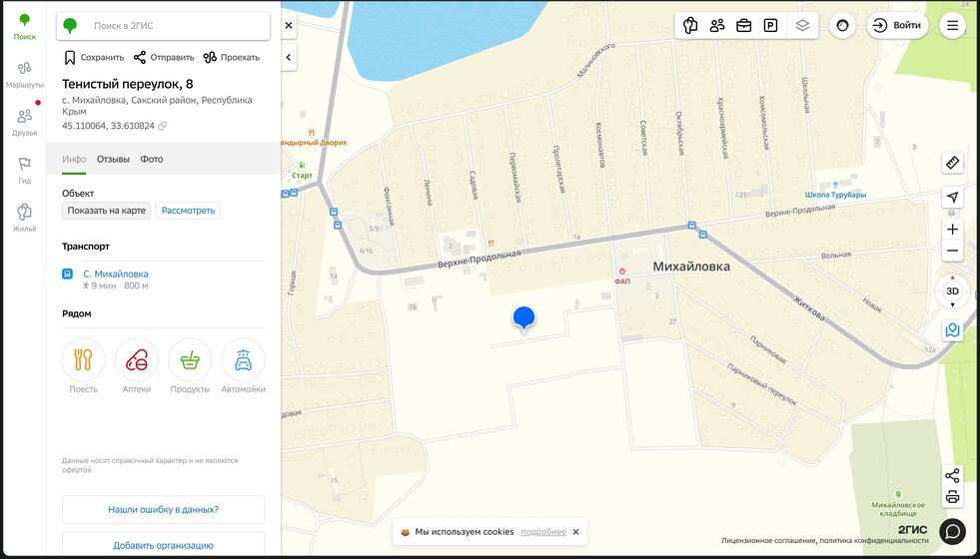Find nearby Аптеки pharmacies
The height and width of the screenshot is (559, 980).
point(137,366)
